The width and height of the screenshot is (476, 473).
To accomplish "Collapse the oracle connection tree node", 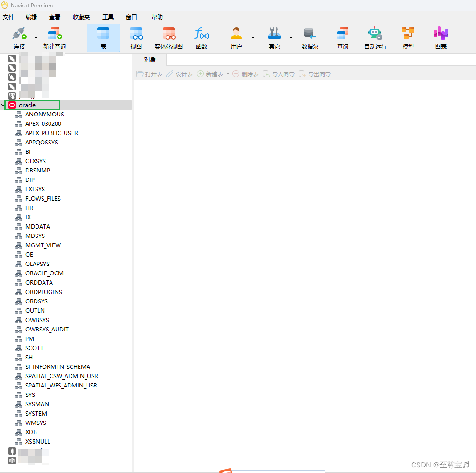I will point(3,105).
